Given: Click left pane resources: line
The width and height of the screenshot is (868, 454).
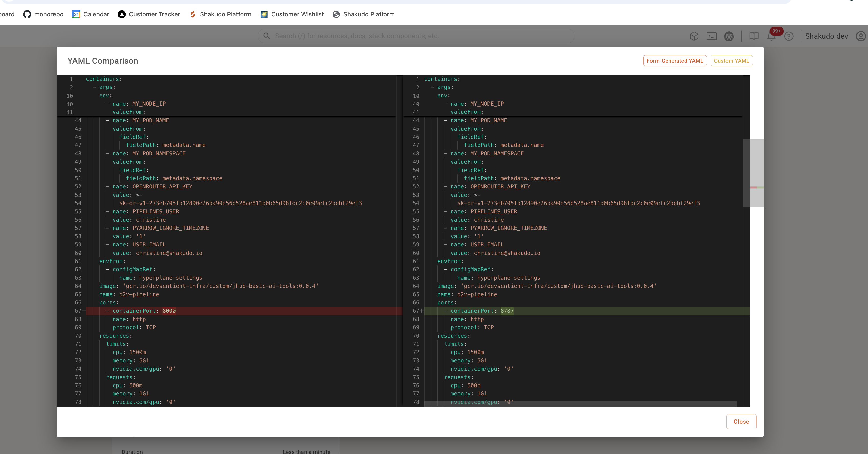Looking at the screenshot, I should 116,336.
